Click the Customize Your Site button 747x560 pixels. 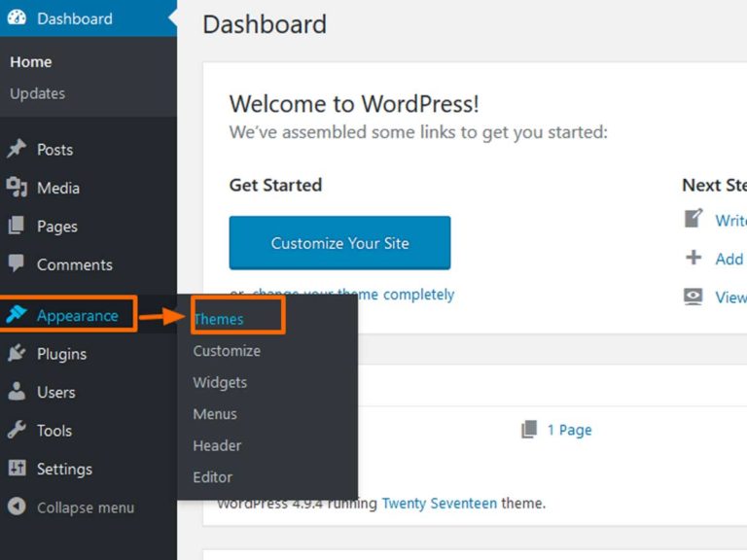pos(339,243)
